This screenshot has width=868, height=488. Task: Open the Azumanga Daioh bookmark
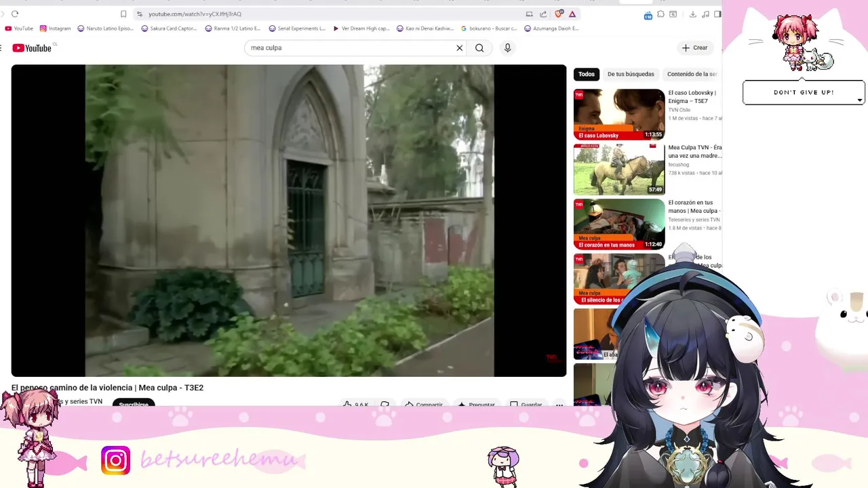click(552, 28)
